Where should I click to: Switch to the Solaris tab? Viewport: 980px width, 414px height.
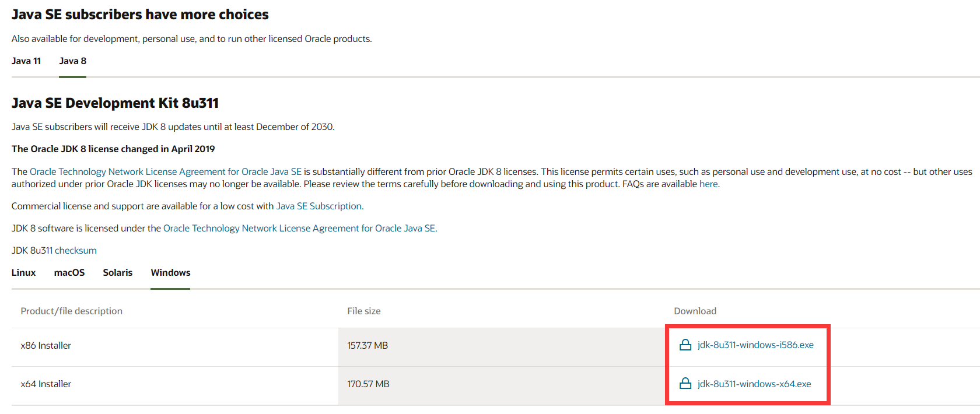(x=118, y=273)
